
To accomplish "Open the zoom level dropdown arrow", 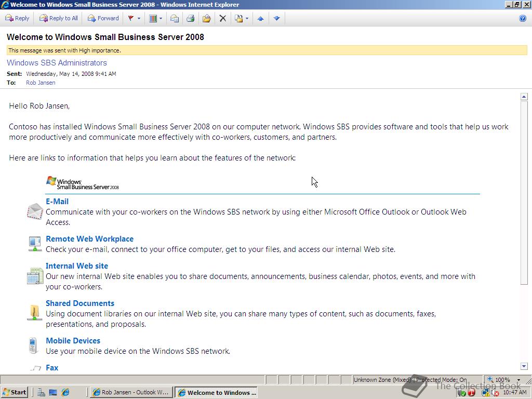I will tap(518, 380).
